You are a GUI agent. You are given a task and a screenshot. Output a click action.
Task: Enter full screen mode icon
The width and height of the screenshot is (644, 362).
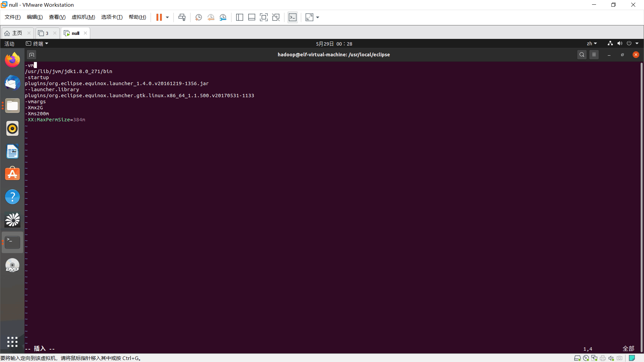(x=264, y=17)
